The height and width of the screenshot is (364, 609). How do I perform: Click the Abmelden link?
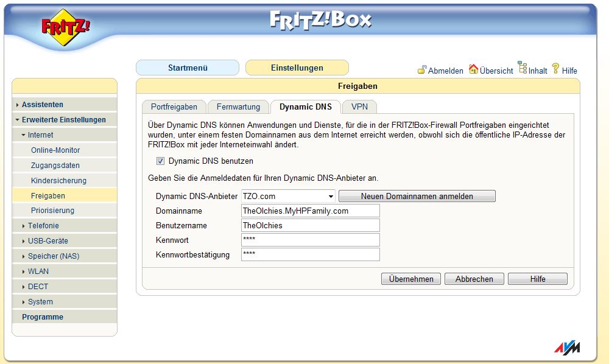[446, 71]
